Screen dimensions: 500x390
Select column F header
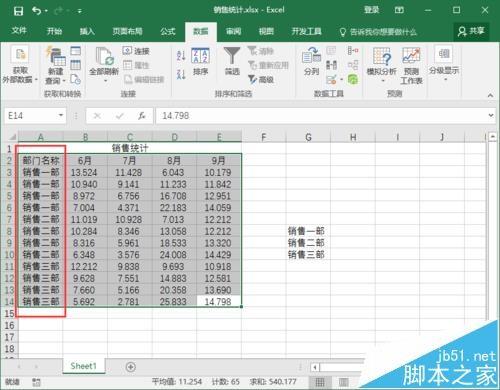point(264,137)
